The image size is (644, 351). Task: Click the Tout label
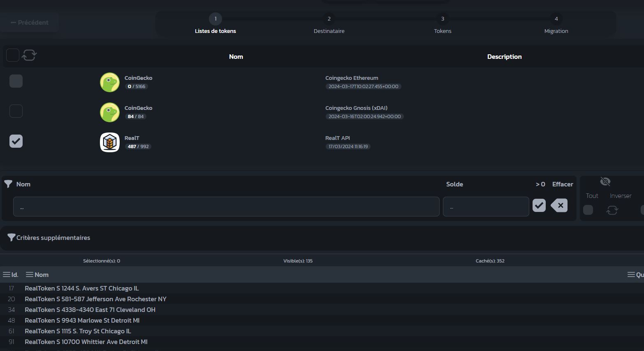592,196
